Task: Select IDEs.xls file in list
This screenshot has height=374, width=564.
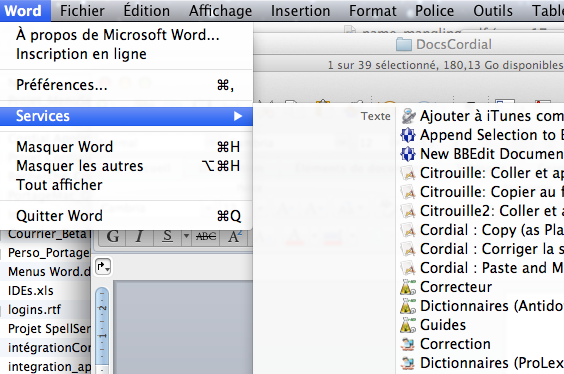Action: (31, 291)
